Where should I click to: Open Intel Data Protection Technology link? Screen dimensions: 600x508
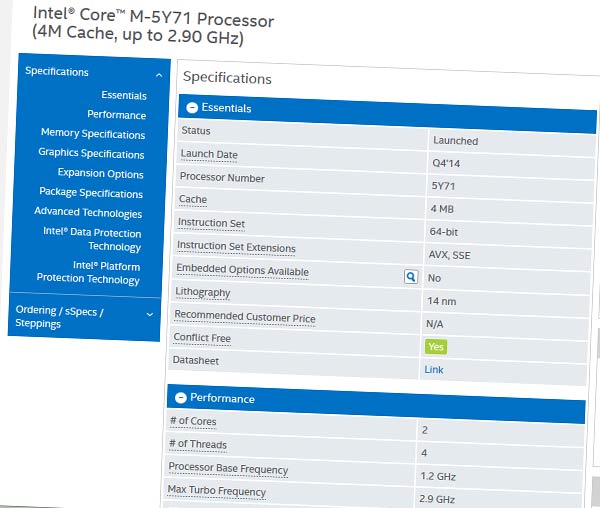[x=92, y=239]
